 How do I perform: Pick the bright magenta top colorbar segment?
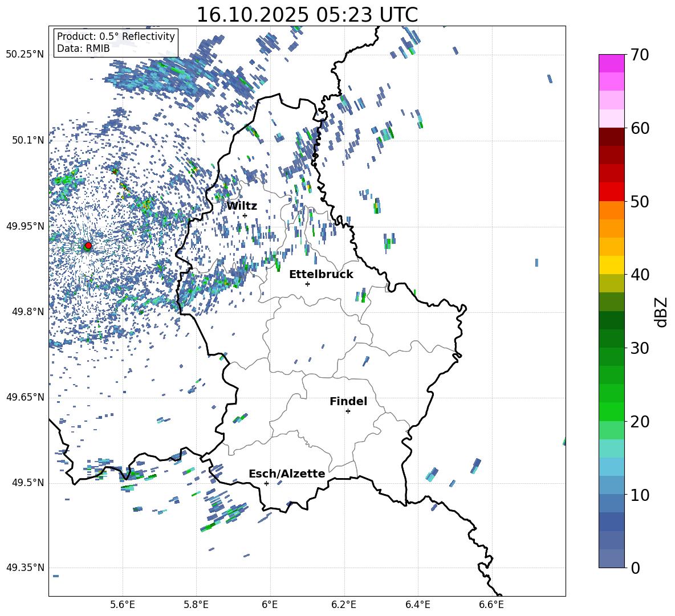pyautogui.click(x=612, y=63)
